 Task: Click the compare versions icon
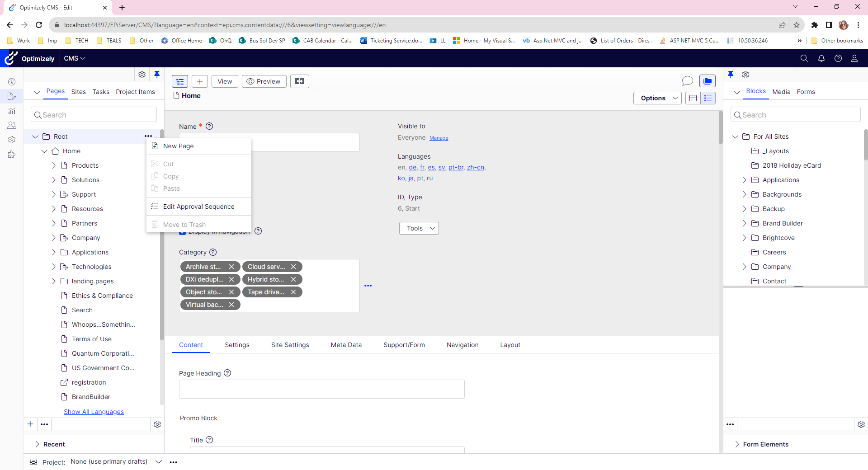299,81
